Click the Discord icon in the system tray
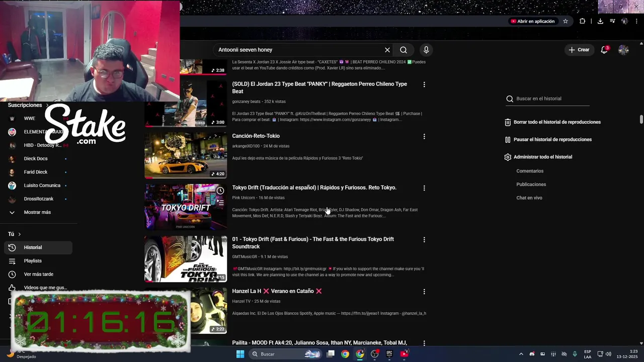The height and width of the screenshot is (362, 644). pos(532,354)
